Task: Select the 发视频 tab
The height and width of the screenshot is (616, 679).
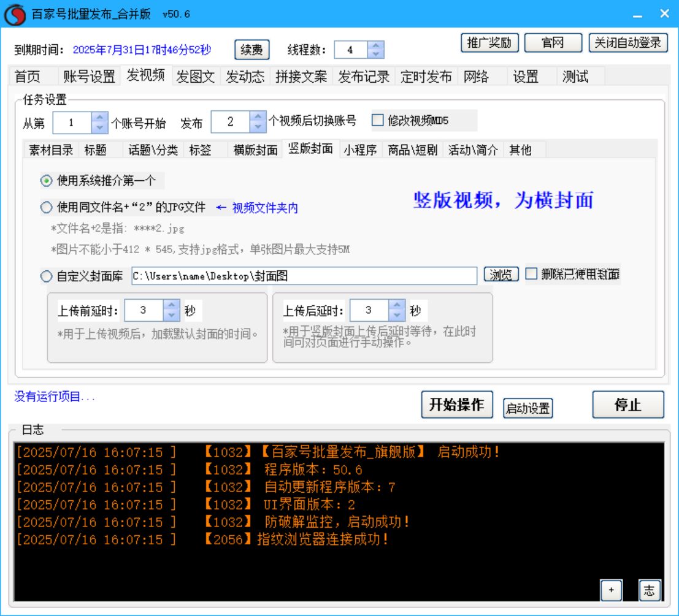Action: click(145, 75)
